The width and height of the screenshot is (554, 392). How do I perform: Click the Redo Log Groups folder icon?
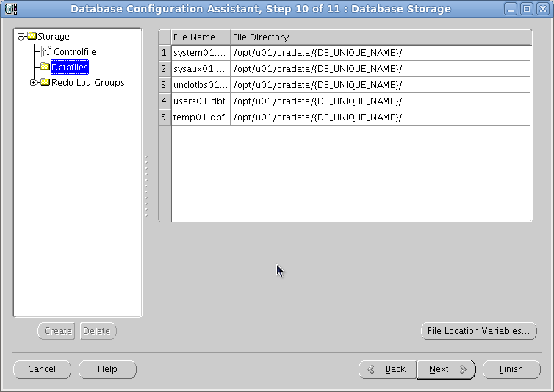(46, 82)
